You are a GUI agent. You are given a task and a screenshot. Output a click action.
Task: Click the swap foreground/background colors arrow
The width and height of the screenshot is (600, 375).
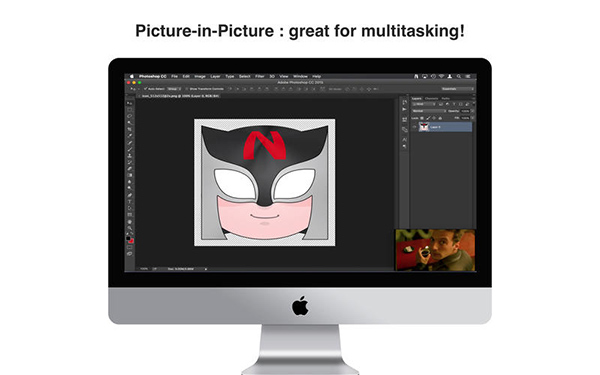(x=132, y=234)
